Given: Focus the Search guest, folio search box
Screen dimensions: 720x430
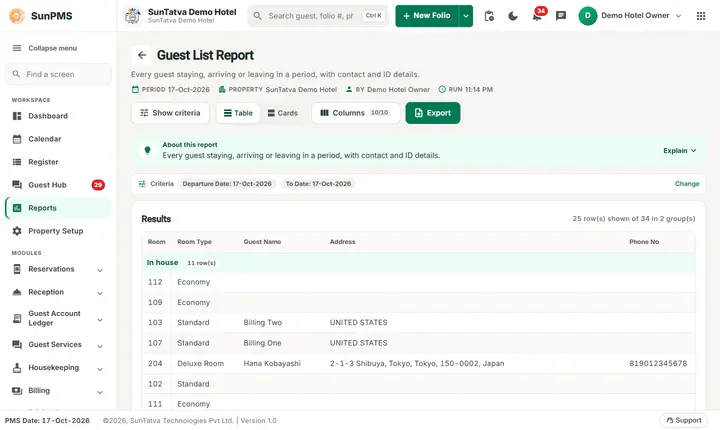Looking at the screenshot, I should tap(318, 16).
